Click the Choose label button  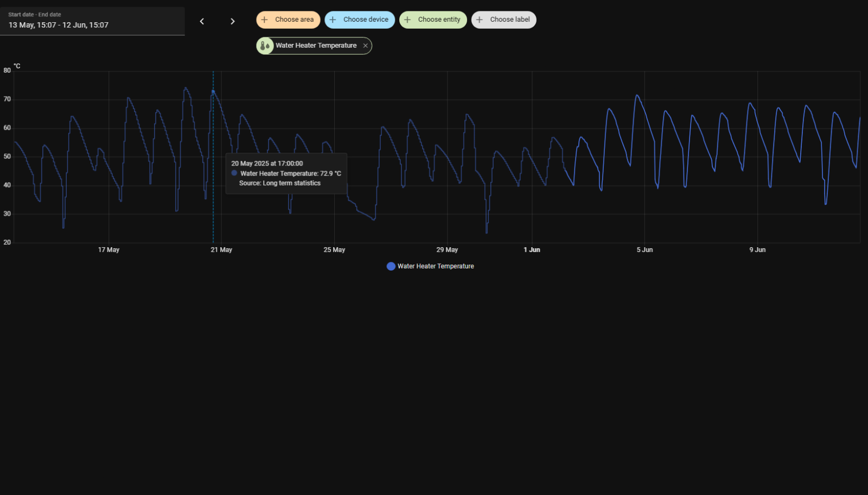(503, 20)
